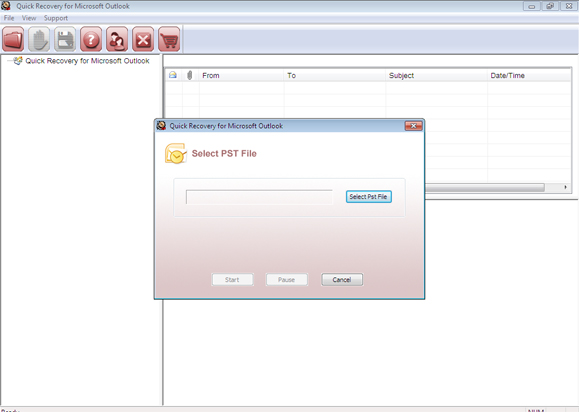This screenshot has width=579, height=412.
Task: Click the red open folder toolbar icon
Action: (13, 39)
